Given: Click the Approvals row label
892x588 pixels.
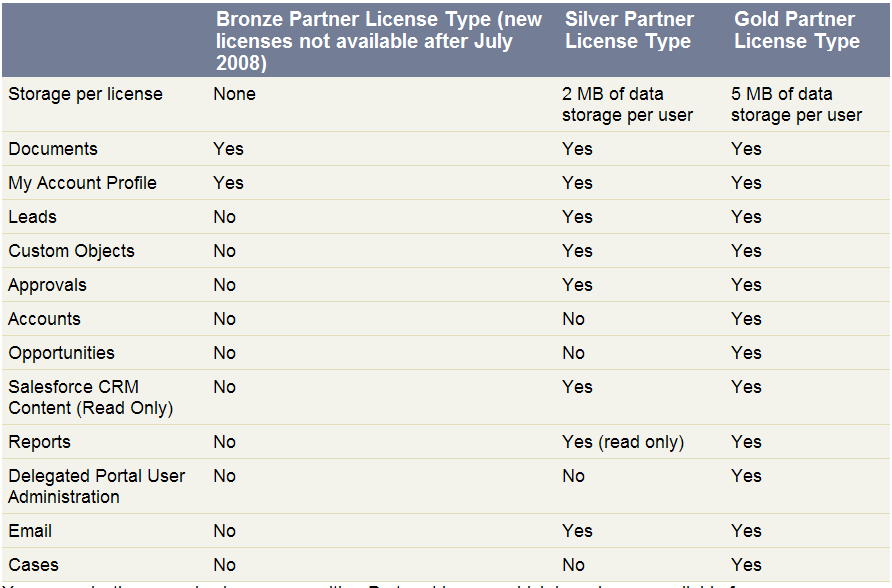Looking at the screenshot, I should [x=47, y=285].
